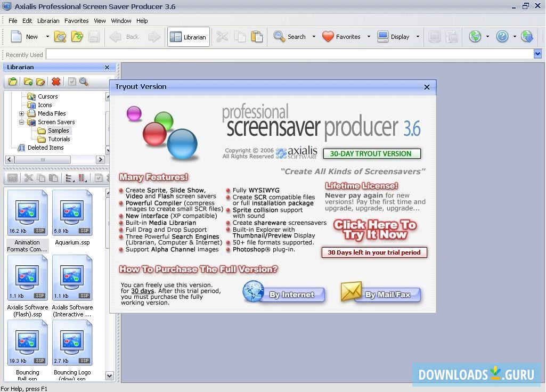Click the Display monitor button

(x=394, y=37)
